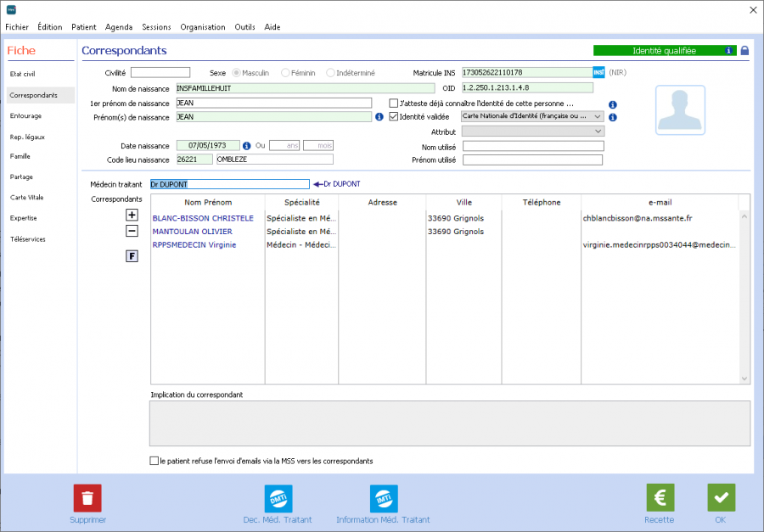
Task: Confirm with the green OK checkmark
Action: [x=721, y=498]
